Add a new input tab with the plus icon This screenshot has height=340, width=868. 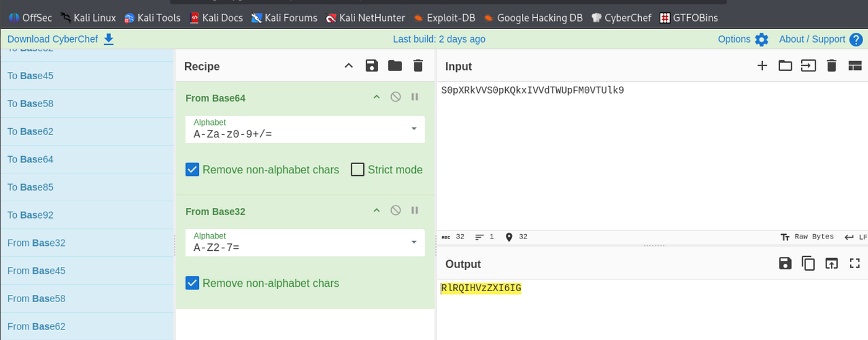point(762,66)
